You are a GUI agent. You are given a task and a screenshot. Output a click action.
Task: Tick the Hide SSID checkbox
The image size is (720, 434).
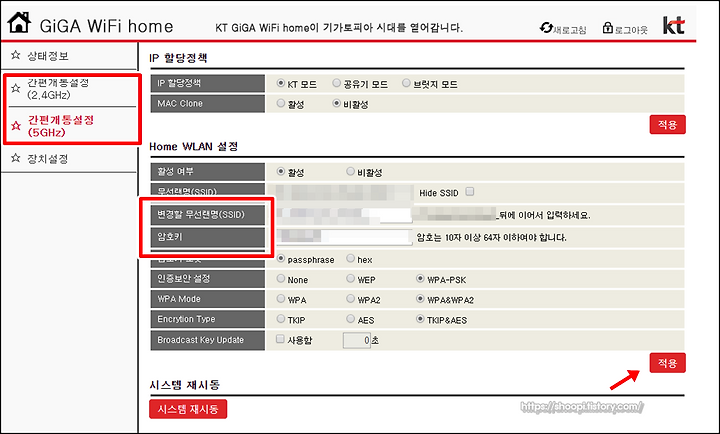[470, 192]
